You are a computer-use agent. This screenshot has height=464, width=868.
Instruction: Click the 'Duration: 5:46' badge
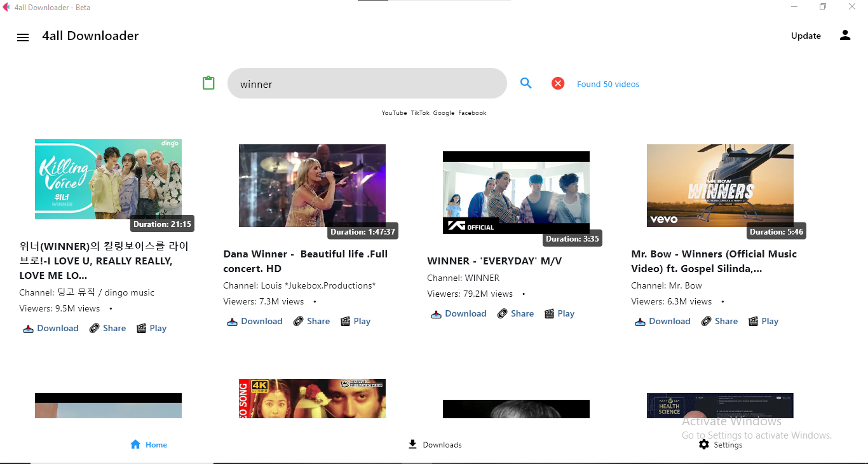pos(776,232)
